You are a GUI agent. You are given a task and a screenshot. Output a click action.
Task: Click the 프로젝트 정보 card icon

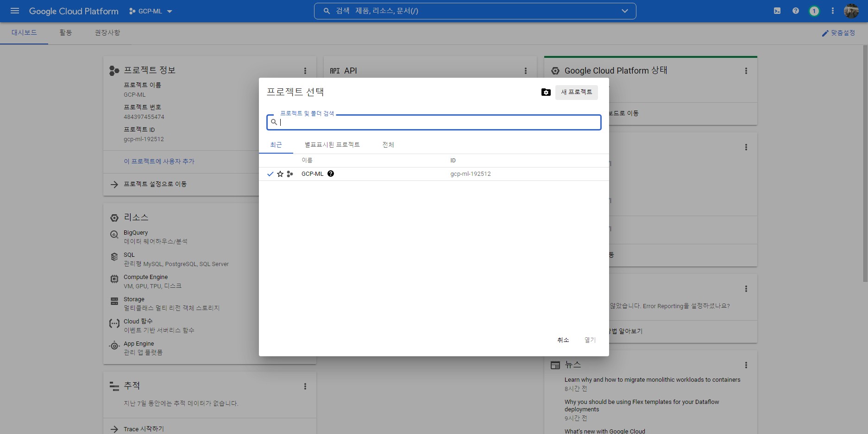pyautogui.click(x=114, y=71)
